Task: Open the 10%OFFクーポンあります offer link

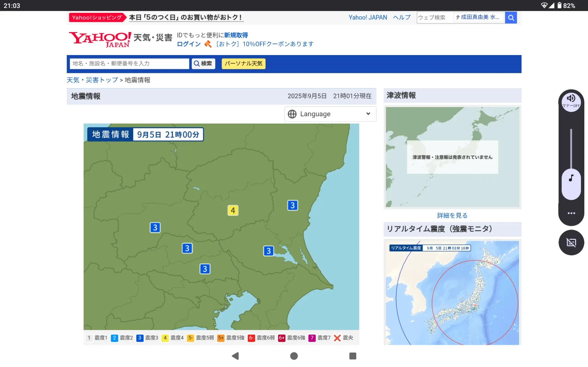Action: [265, 44]
